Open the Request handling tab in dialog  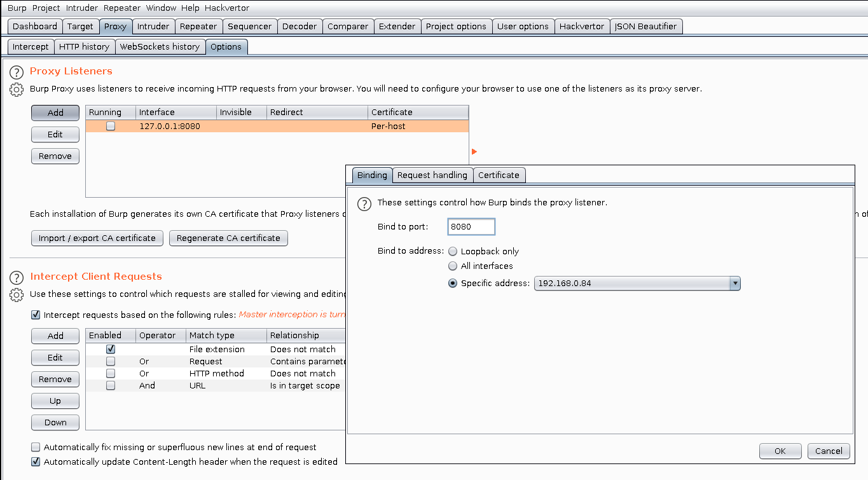pyautogui.click(x=432, y=175)
